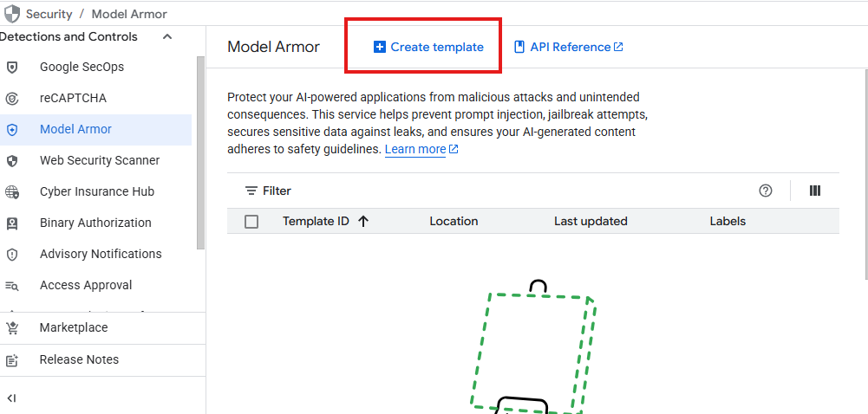868x414 pixels.
Task: Click the Marketplace cart icon
Action: [11, 328]
